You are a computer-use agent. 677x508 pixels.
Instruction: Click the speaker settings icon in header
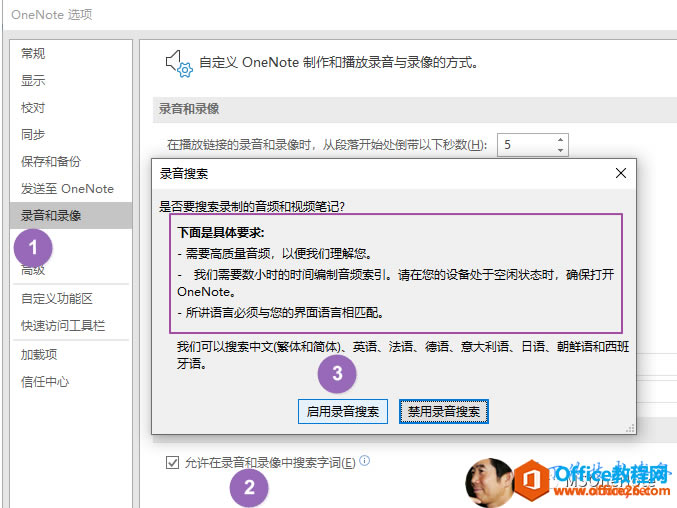179,63
